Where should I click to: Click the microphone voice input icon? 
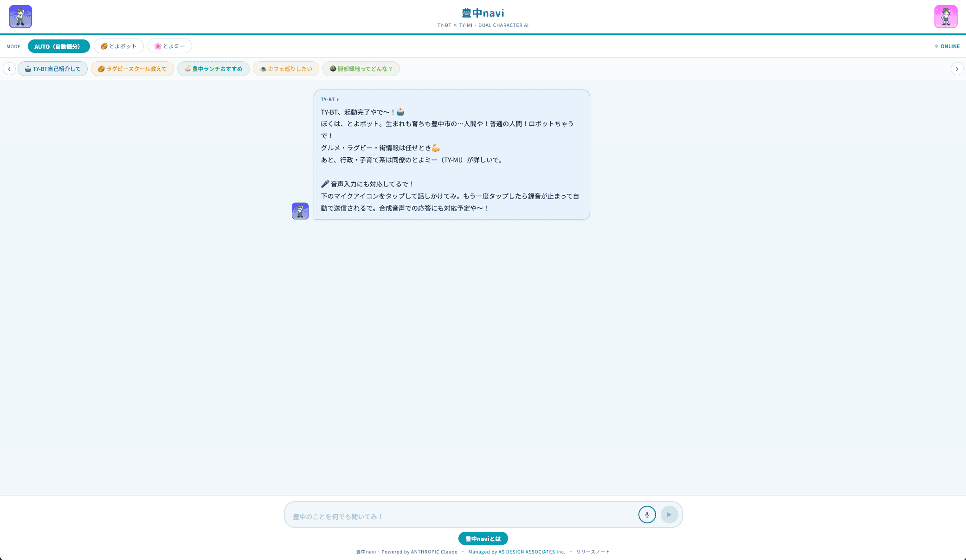pos(647,515)
